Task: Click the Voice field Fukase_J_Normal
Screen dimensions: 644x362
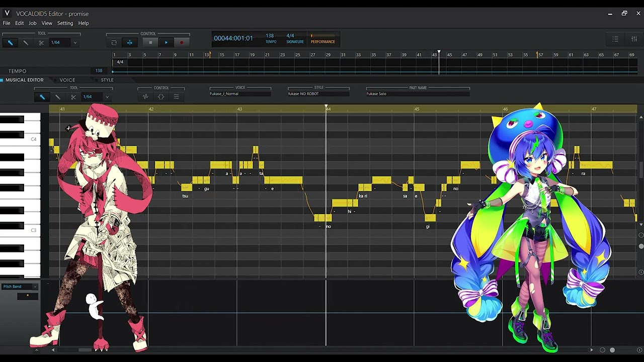Action: click(240, 94)
